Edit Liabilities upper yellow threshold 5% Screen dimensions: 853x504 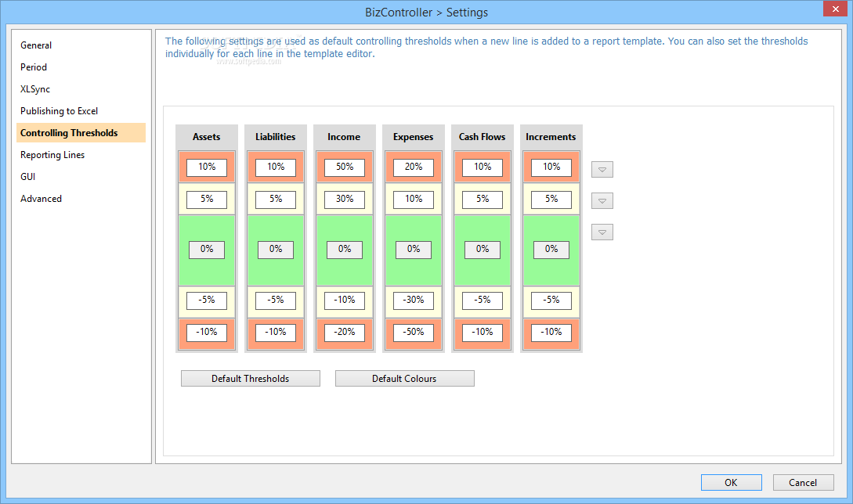click(276, 200)
